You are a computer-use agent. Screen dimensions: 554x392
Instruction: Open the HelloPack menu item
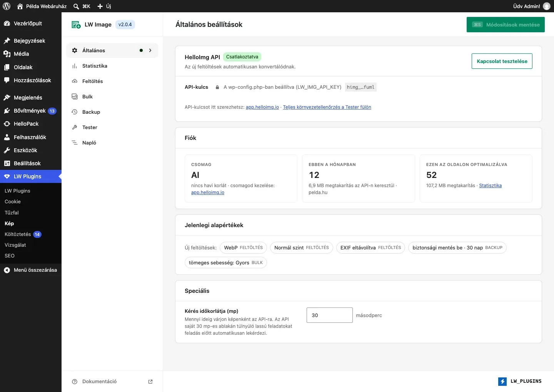click(31, 124)
